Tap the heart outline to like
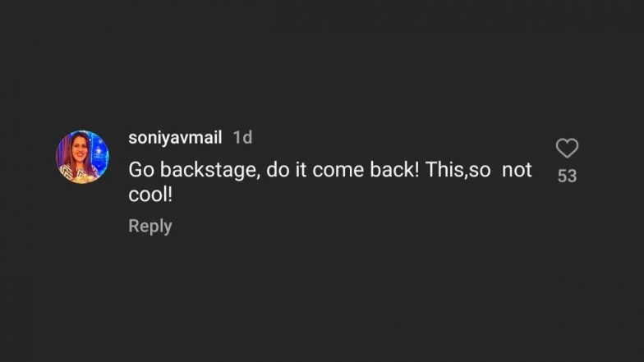 tap(567, 149)
